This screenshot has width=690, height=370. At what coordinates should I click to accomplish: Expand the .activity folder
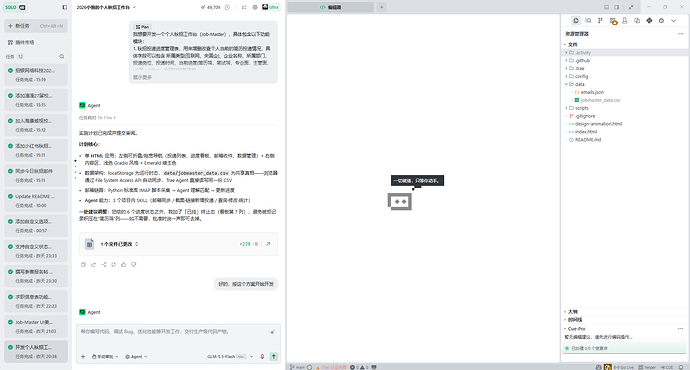pos(624,53)
